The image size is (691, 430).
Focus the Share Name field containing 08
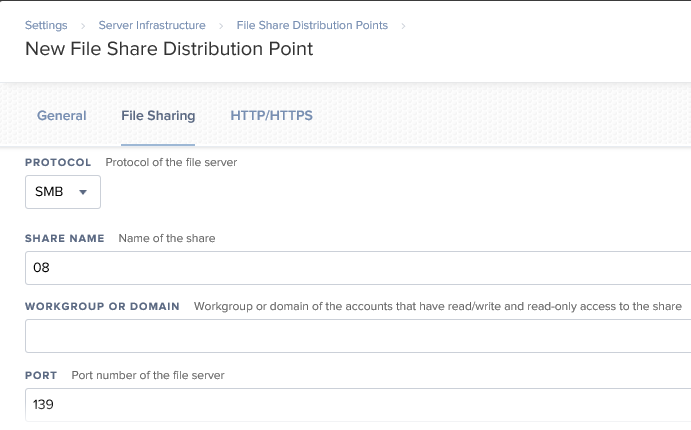point(358,268)
